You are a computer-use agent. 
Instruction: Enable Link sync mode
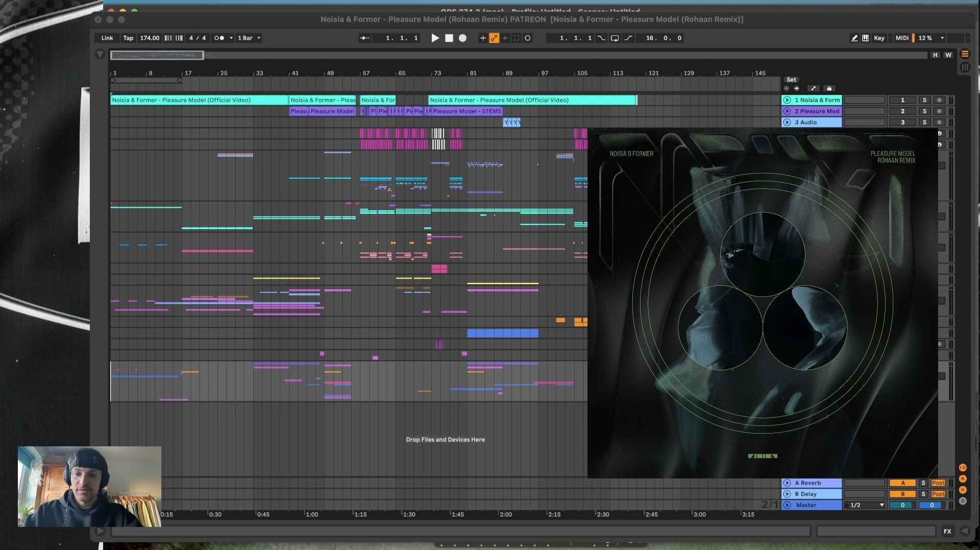click(106, 38)
